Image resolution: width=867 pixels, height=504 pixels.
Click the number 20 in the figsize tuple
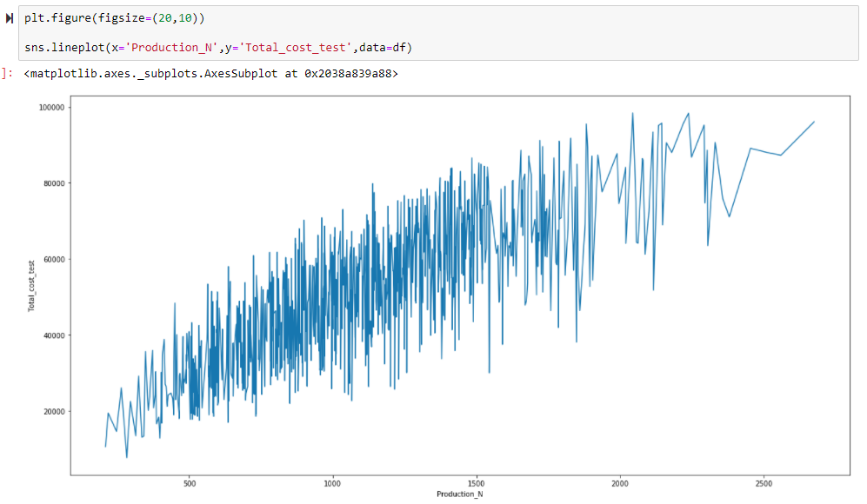coord(163,18)
